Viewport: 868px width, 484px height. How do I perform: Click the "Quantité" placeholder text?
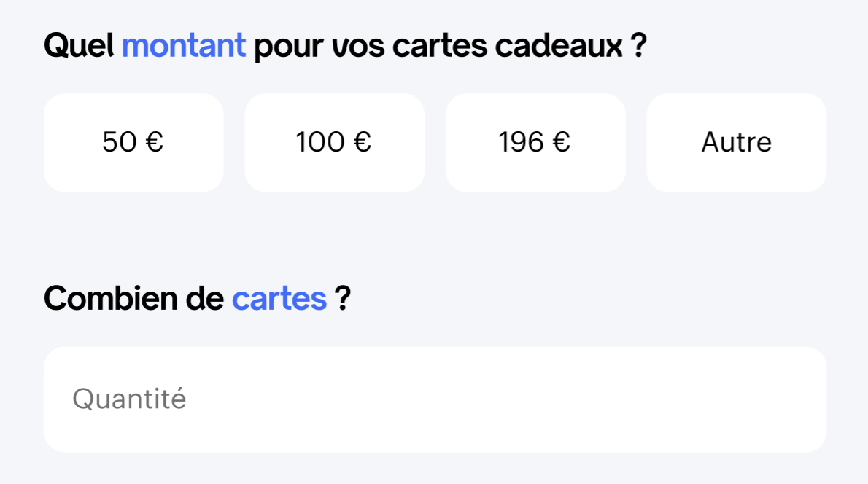[x=129, y=399]
